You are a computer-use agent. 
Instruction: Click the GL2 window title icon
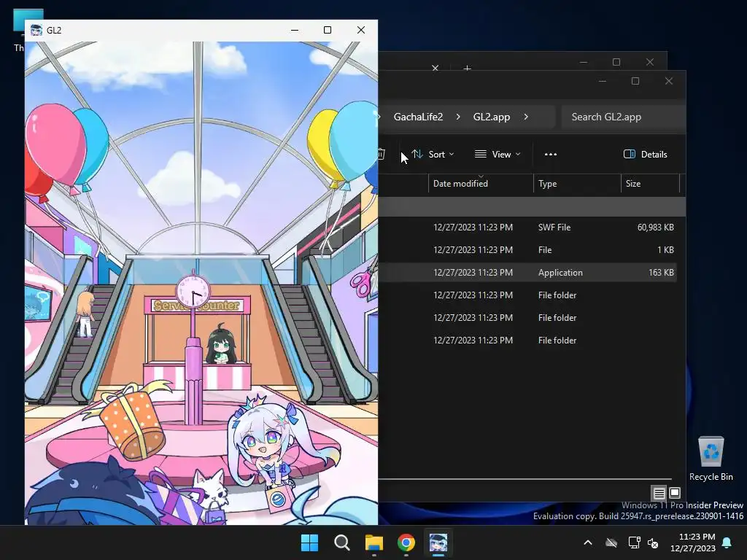(36, 30)
